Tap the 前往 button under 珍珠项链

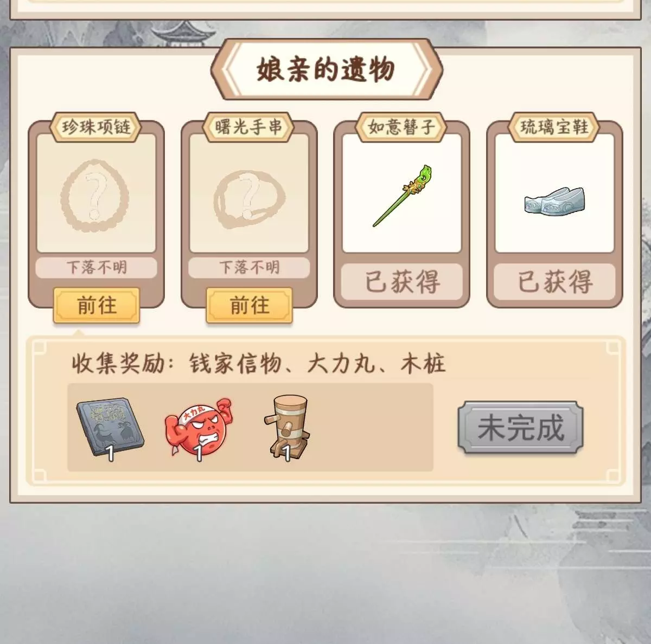pyautogui.click(x=97, y=306)
